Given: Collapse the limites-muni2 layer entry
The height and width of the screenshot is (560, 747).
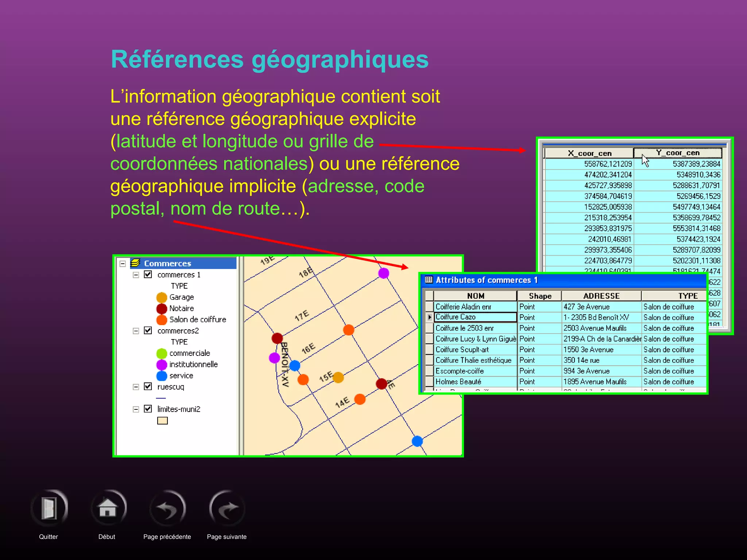Looking at the screenshot, I should pyautogui.click(x=136, y=409).
